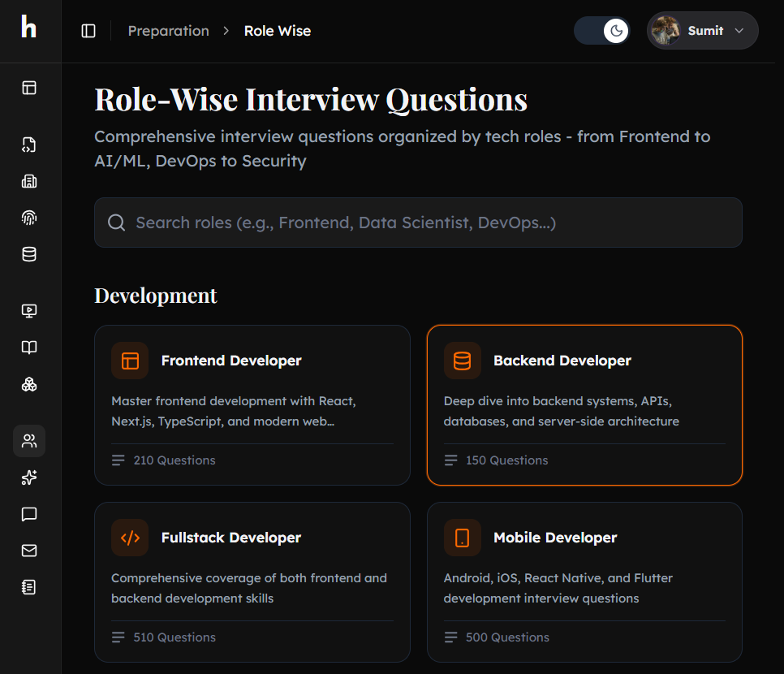Go to the Preparation breadcrumb

point(169,31)
